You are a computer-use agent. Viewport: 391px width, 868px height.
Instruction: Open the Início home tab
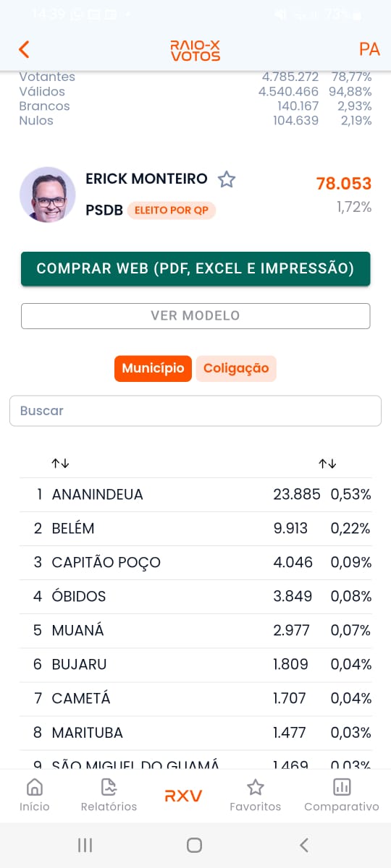coord(34,795)
